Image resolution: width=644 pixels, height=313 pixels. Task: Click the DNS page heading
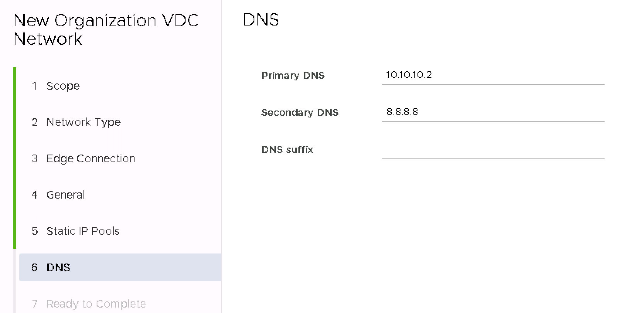point(261,20)
